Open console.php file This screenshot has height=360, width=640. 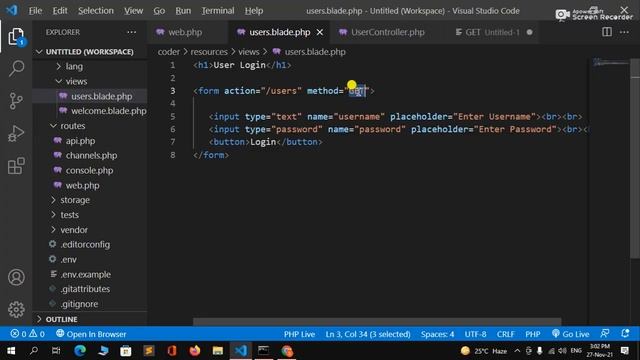coord(89,170)
